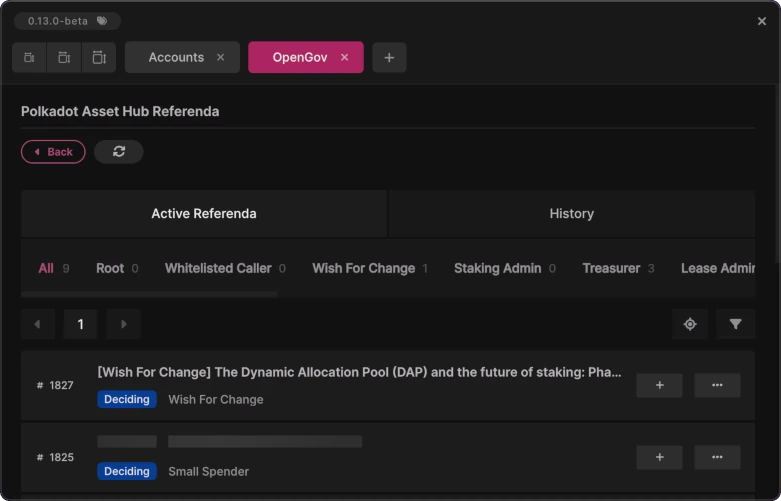Select the large window size icon
The height and width of the screenshot is (501, 781).
pos(98,58)
